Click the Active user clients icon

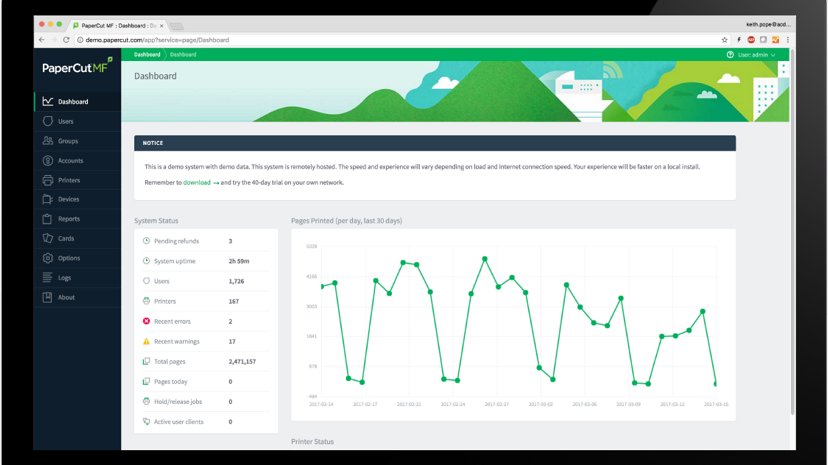click(x=146, y=421)
